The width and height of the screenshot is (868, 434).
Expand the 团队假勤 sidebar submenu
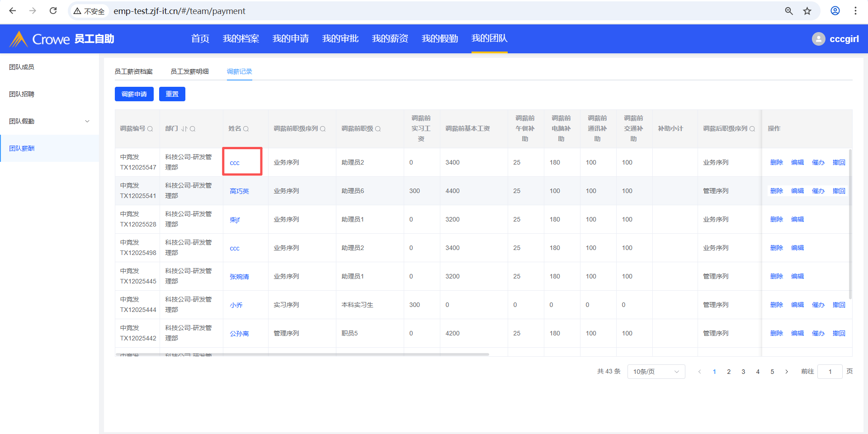[87, 121]
